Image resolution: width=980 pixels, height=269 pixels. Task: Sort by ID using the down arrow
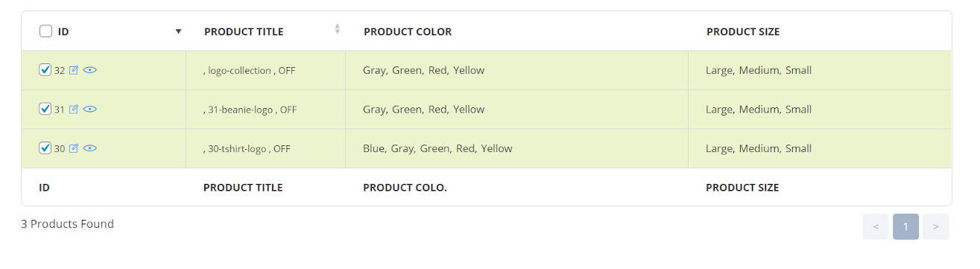pos(178,31)
